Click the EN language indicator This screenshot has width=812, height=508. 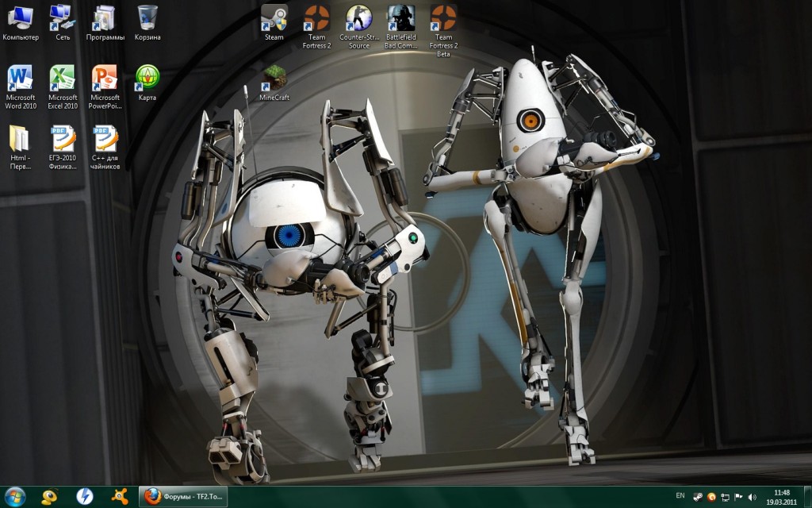point(680,495)
